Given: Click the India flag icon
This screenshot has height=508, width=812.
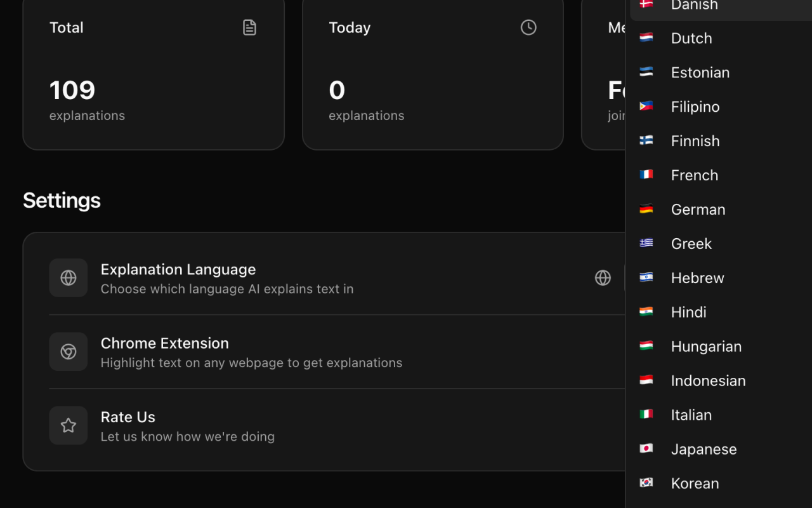Looking at the screenshot, I should pos(646,312).
